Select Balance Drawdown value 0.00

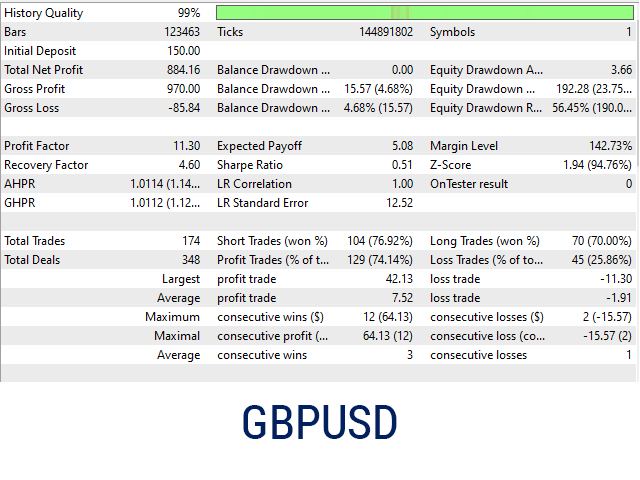[x=402, y=70]
